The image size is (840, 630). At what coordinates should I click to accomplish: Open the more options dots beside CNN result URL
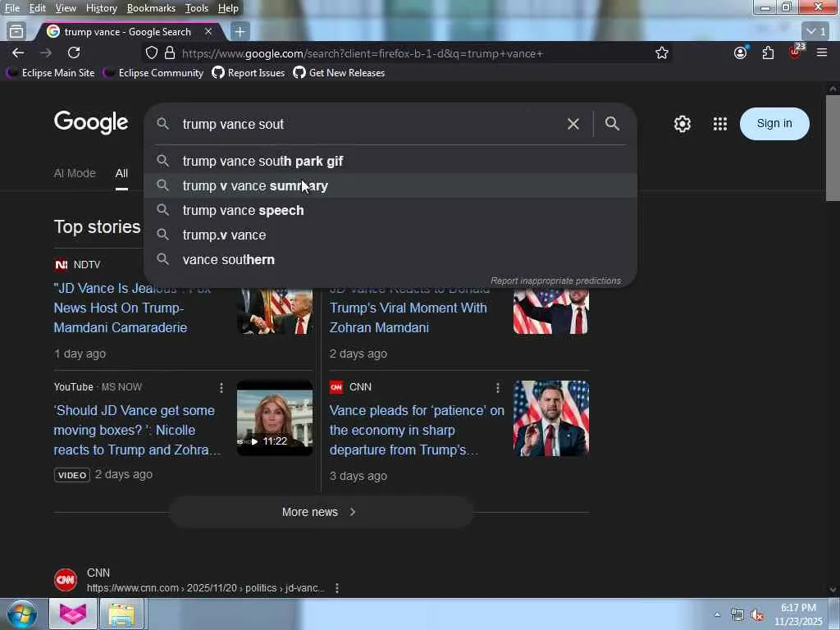tap(337, 588)
